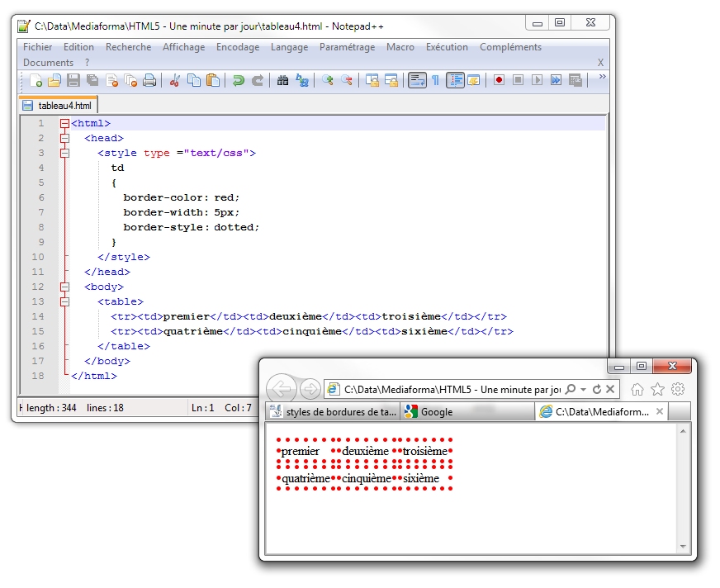This screenshot has height=588, width=720.
Task: Start macro recording with red dot icon
Action: coord(499,80)
